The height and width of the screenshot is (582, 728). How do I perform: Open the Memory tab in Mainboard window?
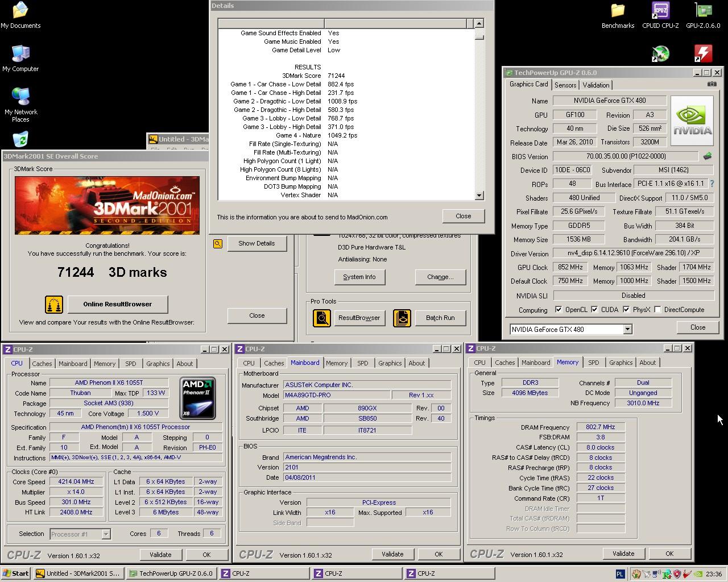tap(336, 363)
